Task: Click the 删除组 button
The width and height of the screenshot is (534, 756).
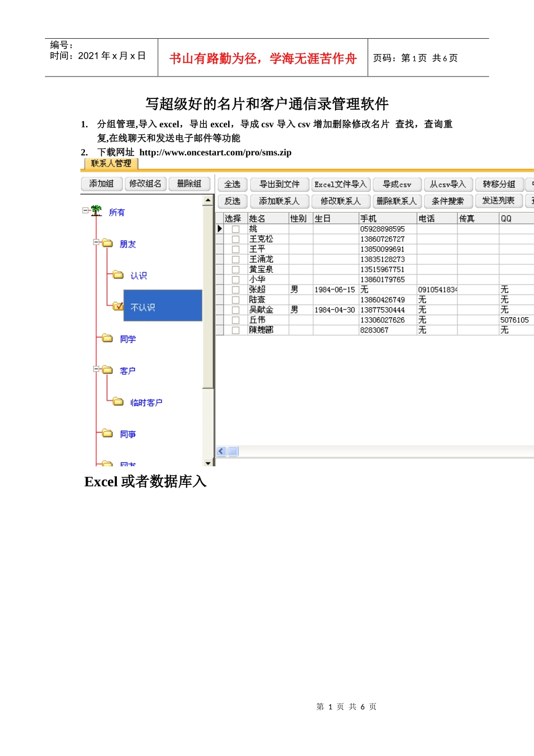Action: click(x=189, y=183)
